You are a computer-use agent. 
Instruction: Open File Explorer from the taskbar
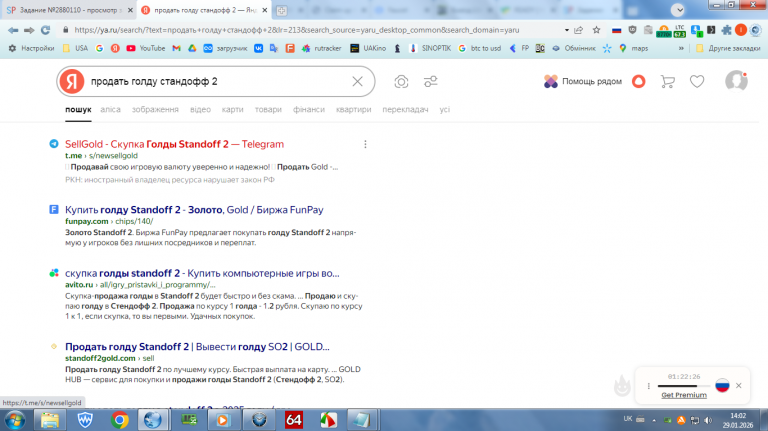[x=49, y=420]
